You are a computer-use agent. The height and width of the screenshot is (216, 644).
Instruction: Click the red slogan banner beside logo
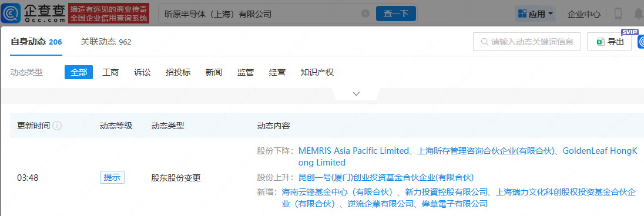109,14
